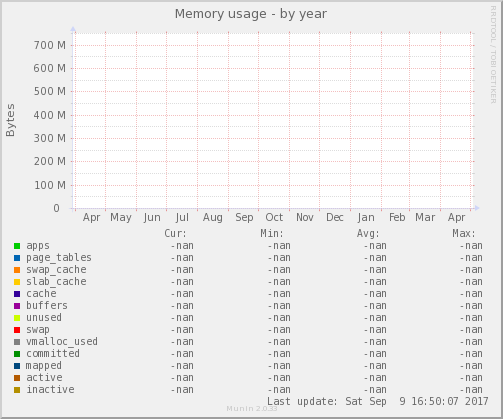Image resolution: width=503 pixels, height=419 pixels.
Task: Click the 'page_tables' legend label
Action: click(59, 258)
